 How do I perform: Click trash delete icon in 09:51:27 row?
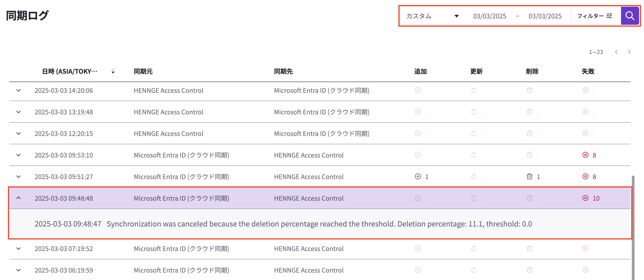point(530,176)
